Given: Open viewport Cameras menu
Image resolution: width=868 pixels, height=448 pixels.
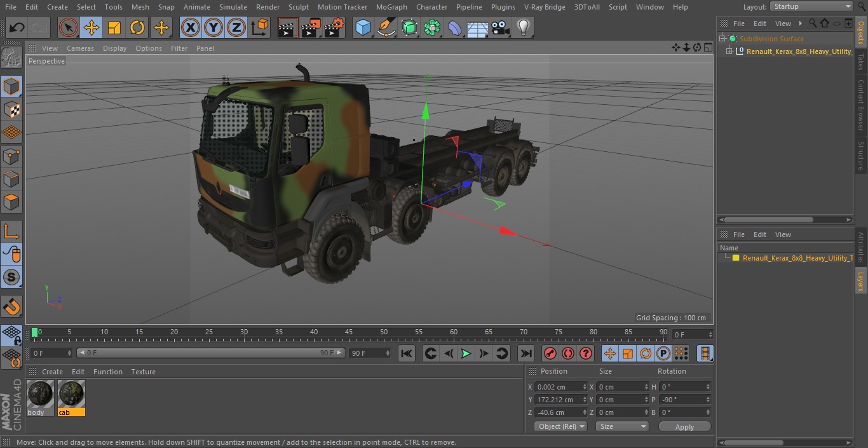Looking at the screenshot, I should point(80,48).
